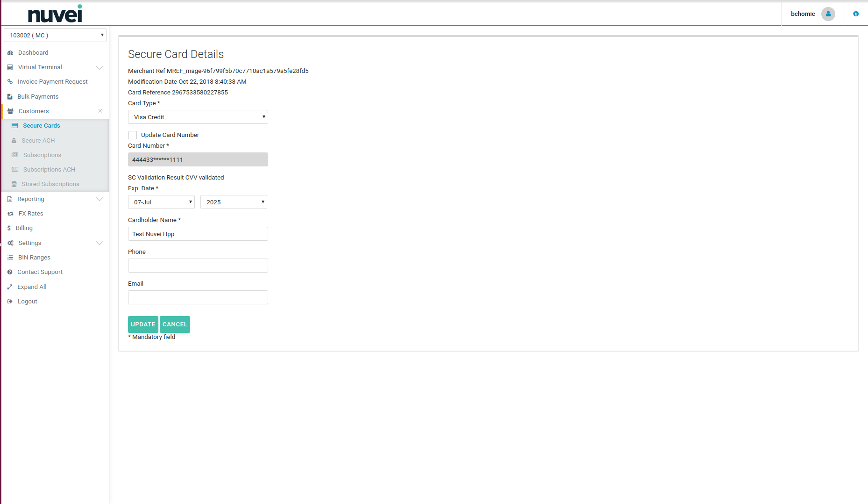Open the expiry month dropdown
Image resolution: width=868 pixels, height=504 pixels.
pyautogui.click(x=161, y=202)
